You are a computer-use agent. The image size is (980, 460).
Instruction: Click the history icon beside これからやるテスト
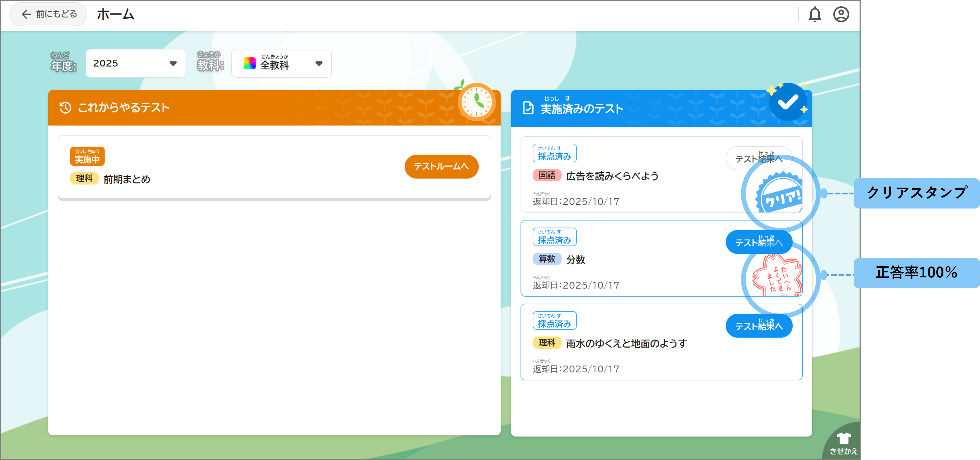click(65, 108)
